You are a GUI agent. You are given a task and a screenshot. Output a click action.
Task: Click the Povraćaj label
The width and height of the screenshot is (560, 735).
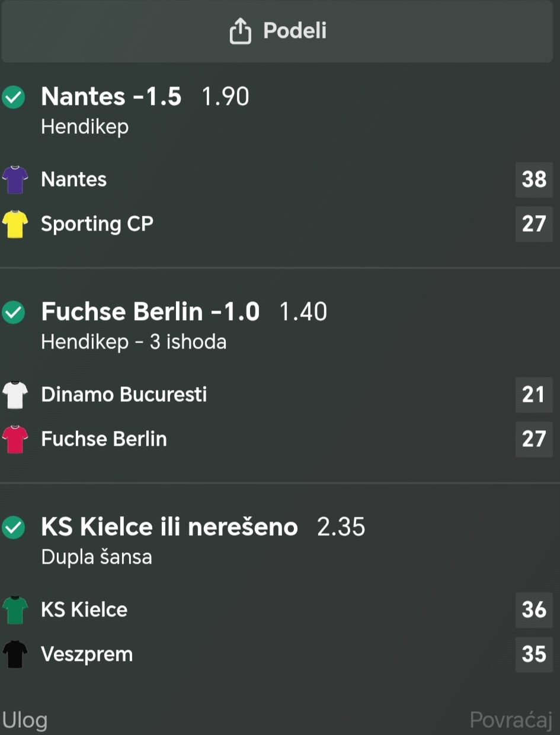click(511, 720)
